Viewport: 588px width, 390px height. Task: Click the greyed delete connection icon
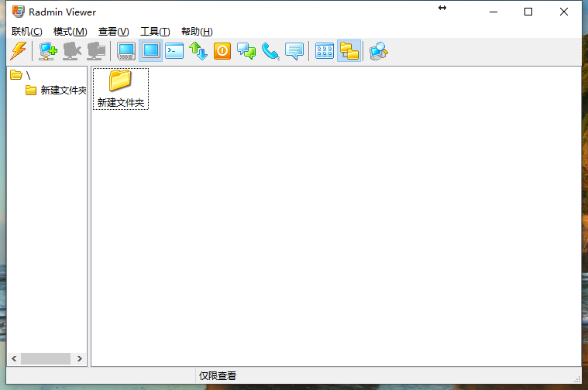[72, 50]
